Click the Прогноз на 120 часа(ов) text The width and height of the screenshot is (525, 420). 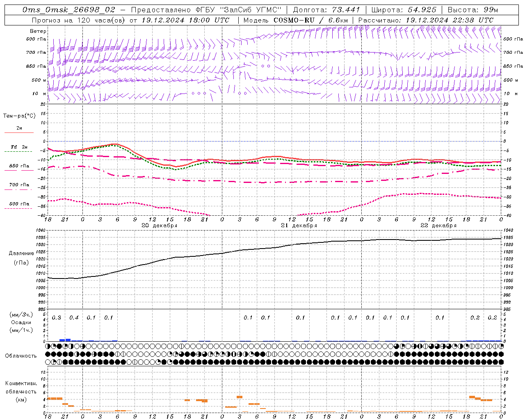(78, 20)
